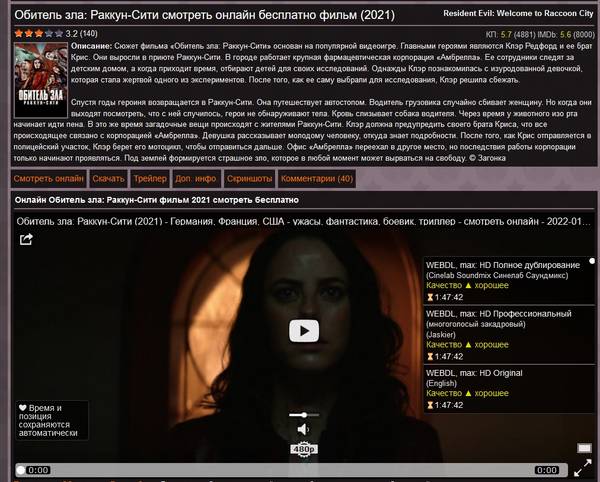The height and width of the screenshot is (482, 600).
Task: Switch to the Скачать tab
Action: 109,179
